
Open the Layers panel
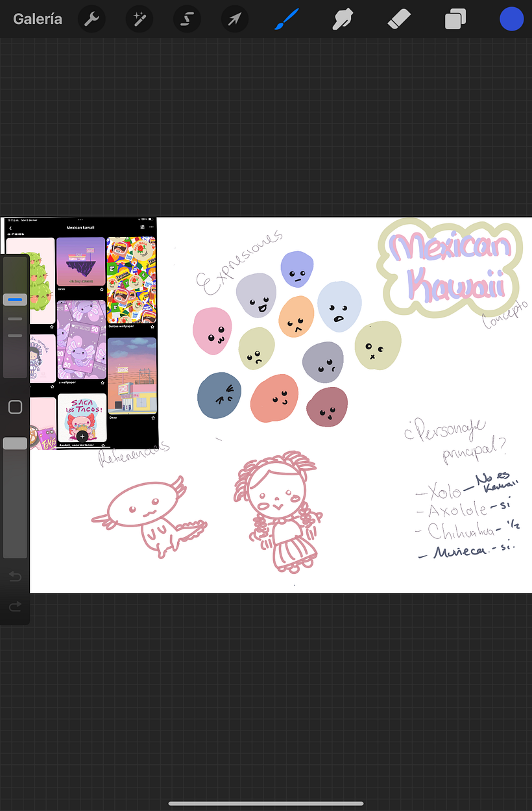click(455, 19)
